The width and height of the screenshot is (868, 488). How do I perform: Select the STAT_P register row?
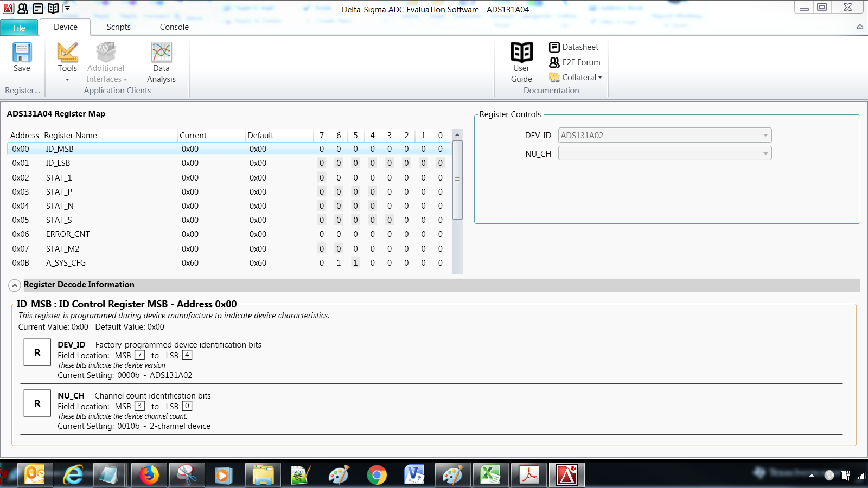[229, 192]
